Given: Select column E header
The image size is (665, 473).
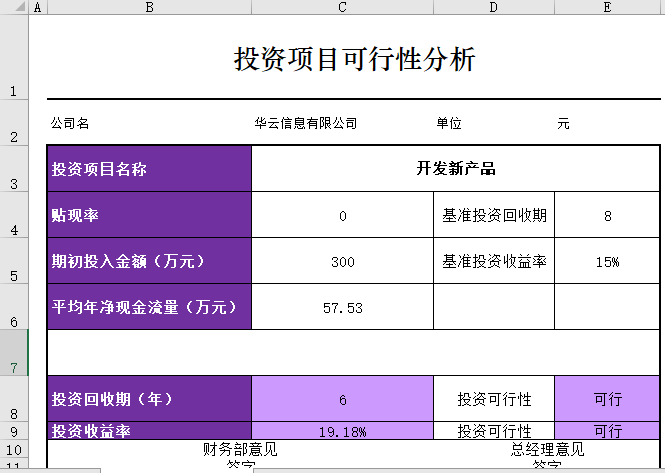Looking at the screenshot, I should click(607, 7).
